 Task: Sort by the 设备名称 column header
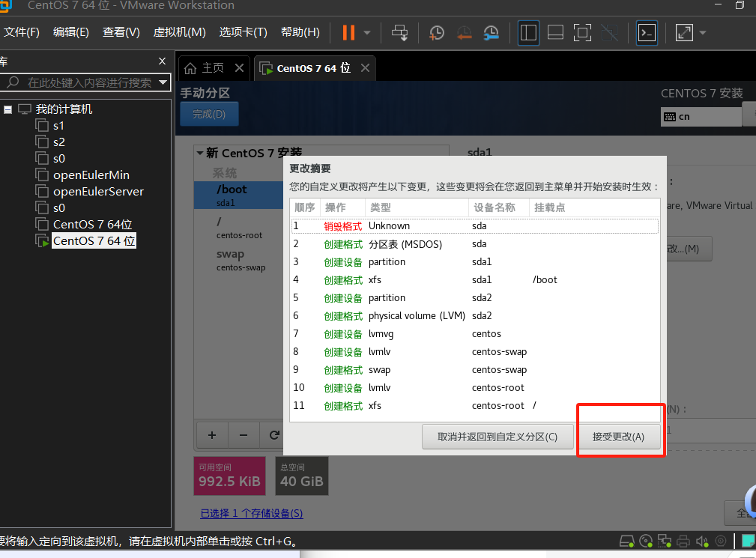point(498,207)
